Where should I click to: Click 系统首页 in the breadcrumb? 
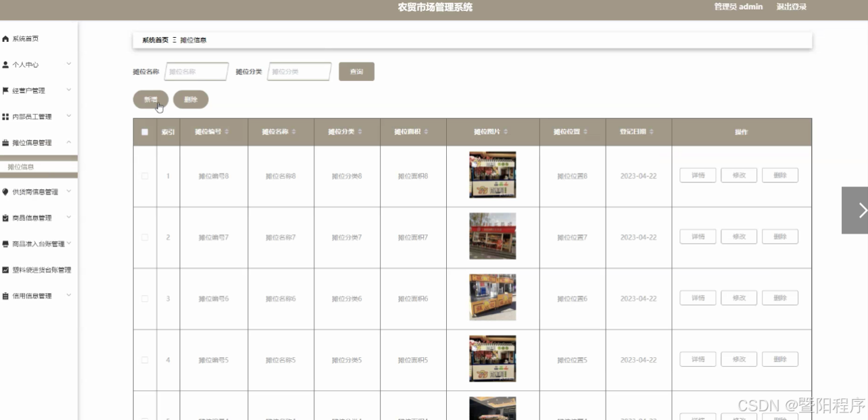(x=155, y=41)
